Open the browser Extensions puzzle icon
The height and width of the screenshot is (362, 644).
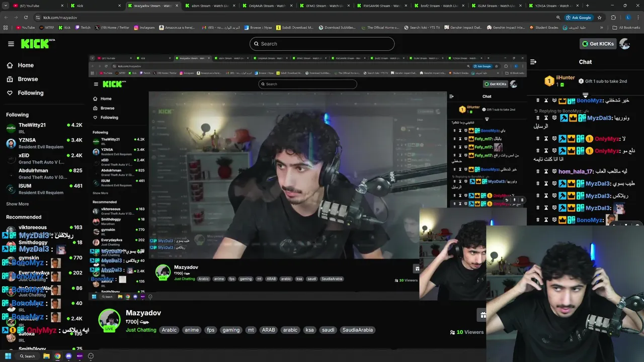pyautogui.click(x=613, y=17)
